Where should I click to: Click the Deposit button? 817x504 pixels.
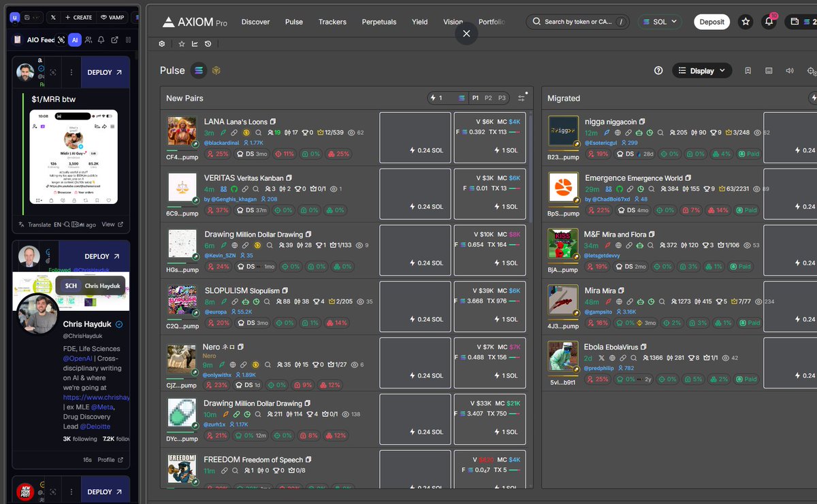pyautogui.click(x=712, y=22)
